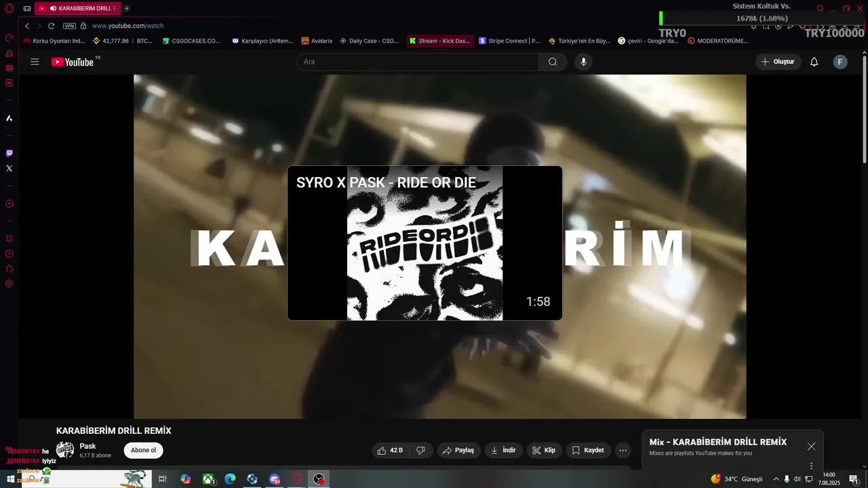The image size is (868, 488).
Task: Open YouTube notifications bell
Action: pos(814,62)
